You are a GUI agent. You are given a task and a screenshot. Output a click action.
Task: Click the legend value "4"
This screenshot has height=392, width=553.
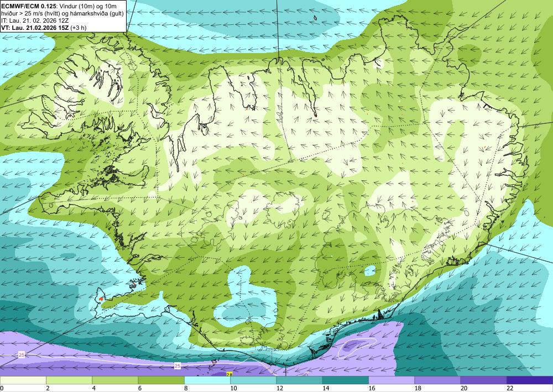click(x=94, y=389)
